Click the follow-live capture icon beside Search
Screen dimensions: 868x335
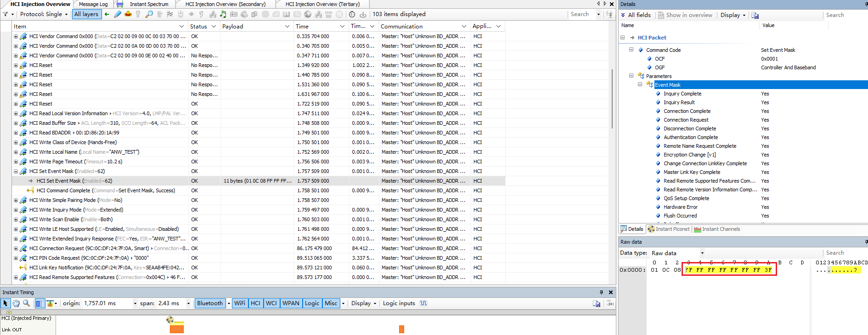(x=609, y=14)
